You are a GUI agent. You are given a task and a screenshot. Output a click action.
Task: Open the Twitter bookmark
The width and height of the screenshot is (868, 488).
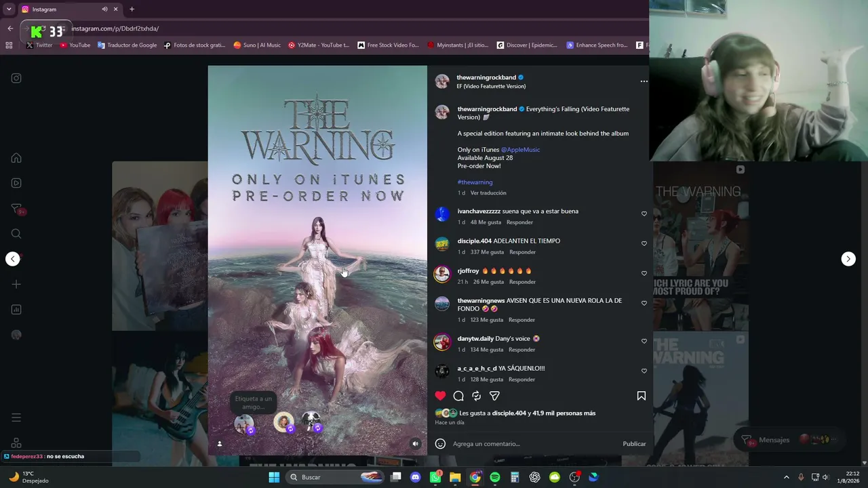39,45
